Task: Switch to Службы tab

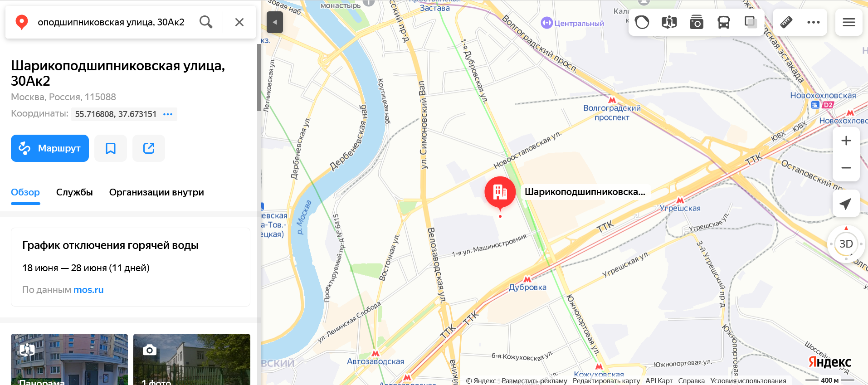Action: (x=74, y=192)
